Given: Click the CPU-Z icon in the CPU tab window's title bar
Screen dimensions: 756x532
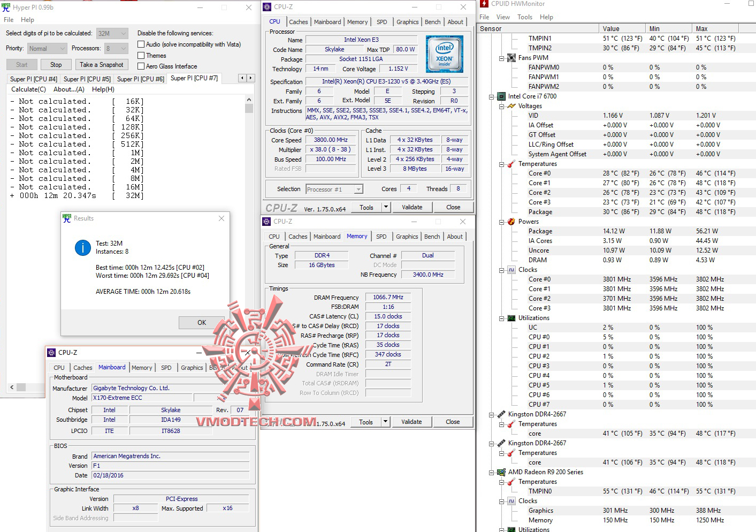Looking at the screenshot, I should (x=268, y=7).
